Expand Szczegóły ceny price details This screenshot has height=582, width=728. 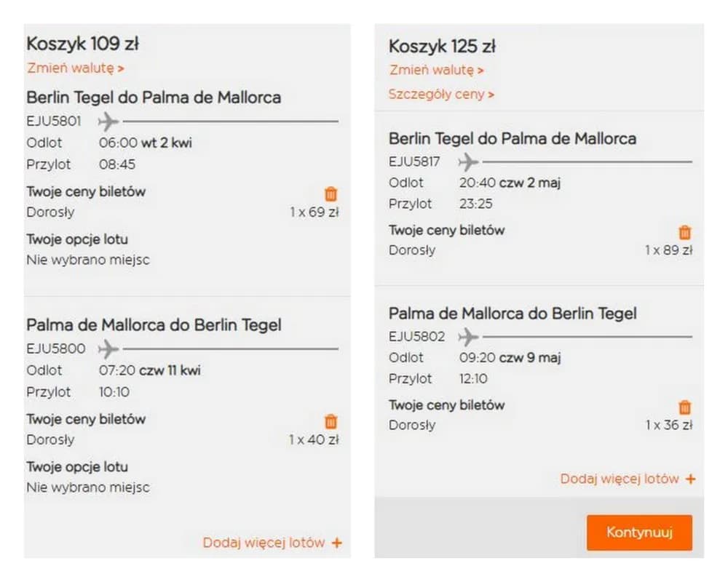click(441, 95)
